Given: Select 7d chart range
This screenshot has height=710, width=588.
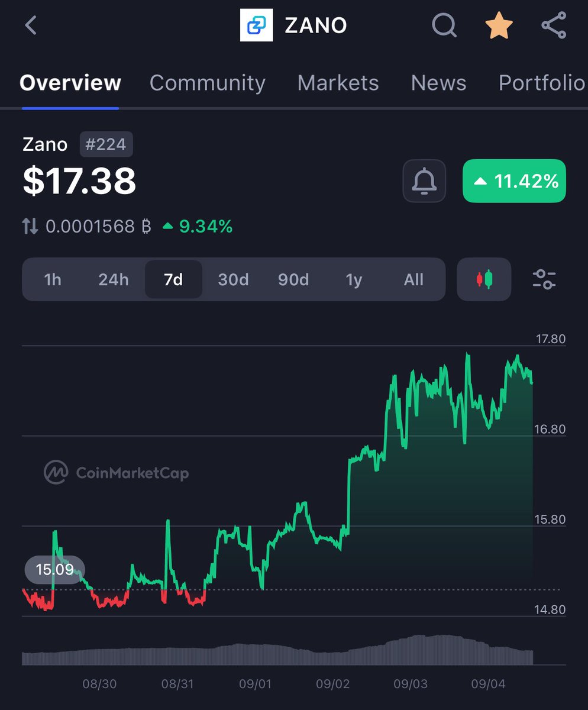Looking at the screenshot, I should [173, 279].
